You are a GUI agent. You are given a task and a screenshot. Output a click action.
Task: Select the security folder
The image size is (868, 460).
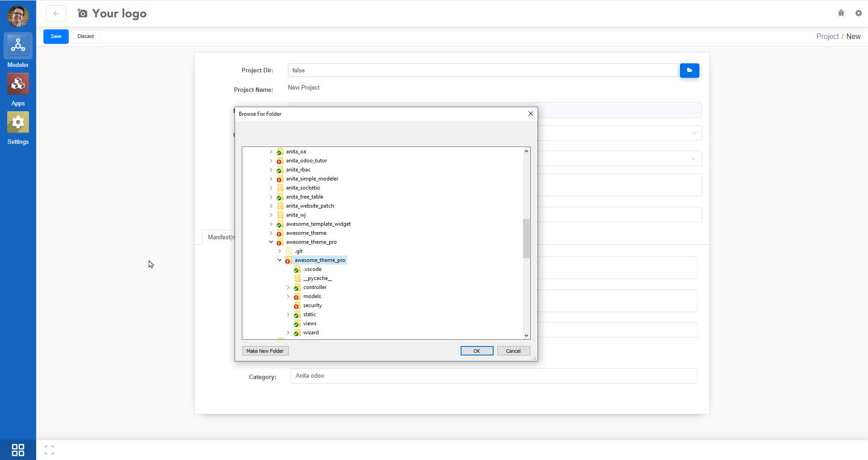pos(312,305)
